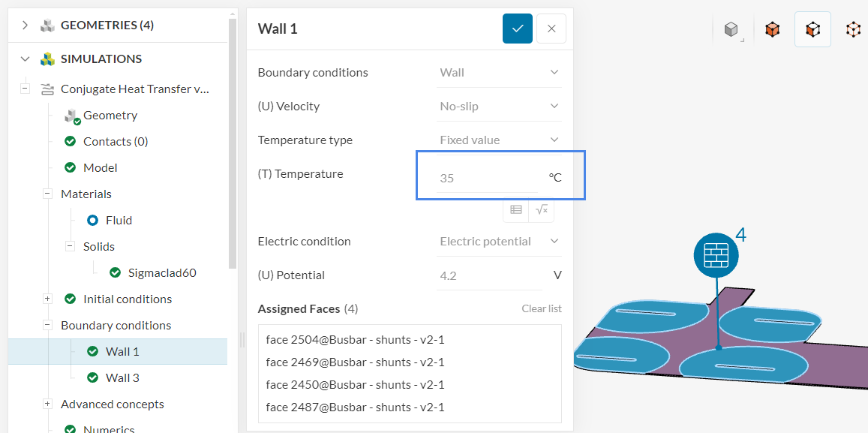
Task: Expand the Initial conditions node
Action: [47, 299]
